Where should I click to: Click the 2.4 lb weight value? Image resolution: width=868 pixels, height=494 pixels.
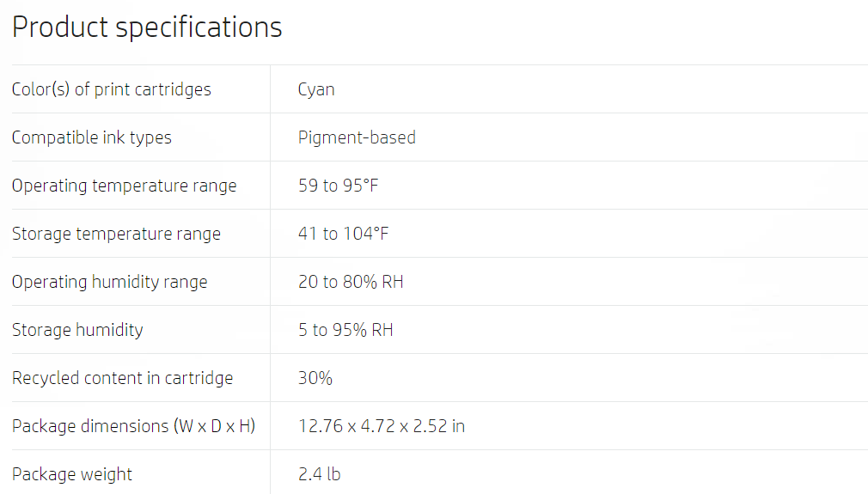click(320, 474)
